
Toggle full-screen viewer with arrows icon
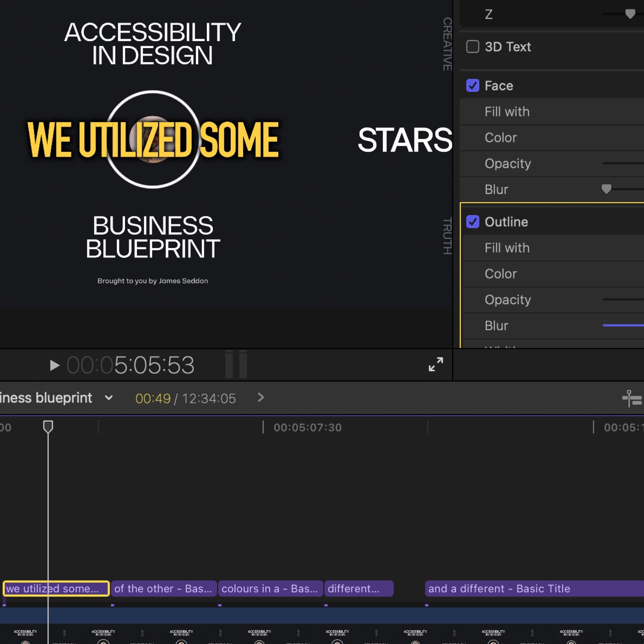click(436, 364)
